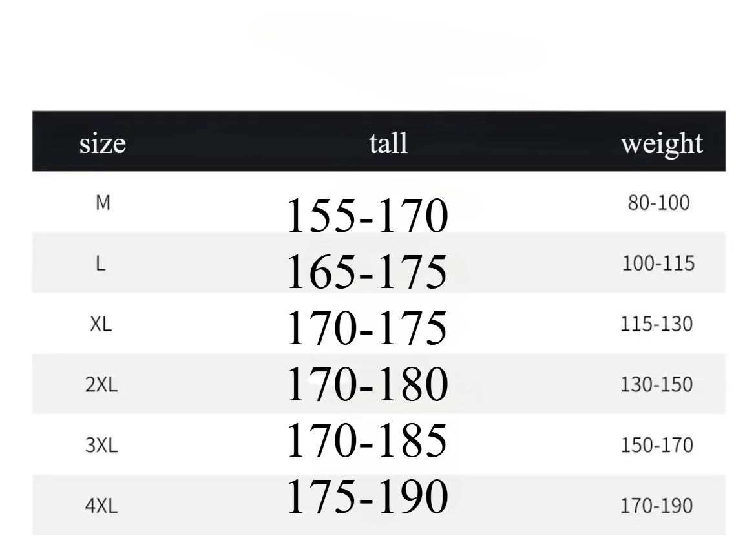Select the 130-150 weight value

point(656,385)
